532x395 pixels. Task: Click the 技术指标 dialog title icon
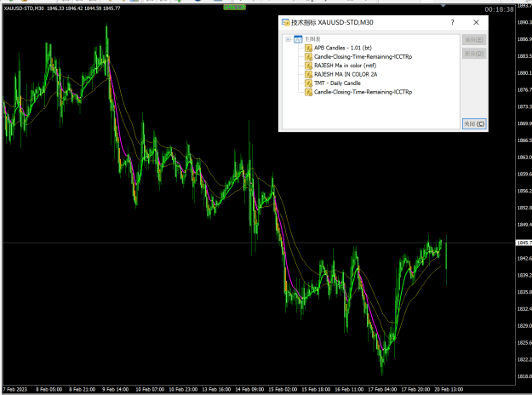[x=285, y=22]
